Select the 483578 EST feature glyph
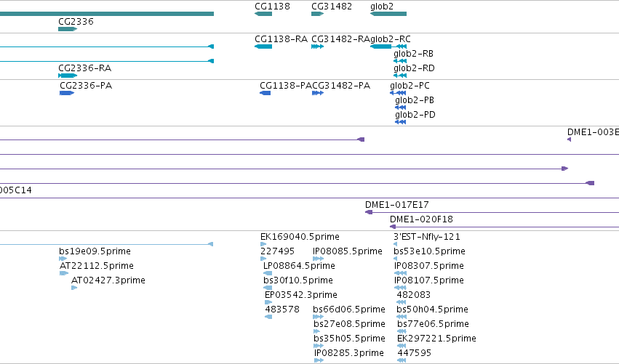 (x=268, y=317)
